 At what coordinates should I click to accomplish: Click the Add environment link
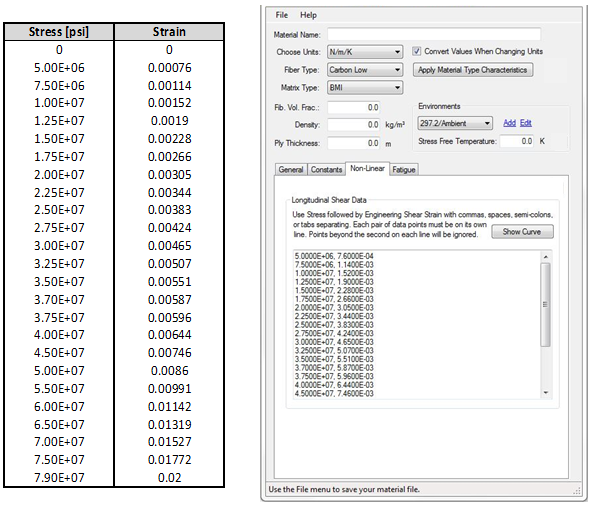point(509,123)
